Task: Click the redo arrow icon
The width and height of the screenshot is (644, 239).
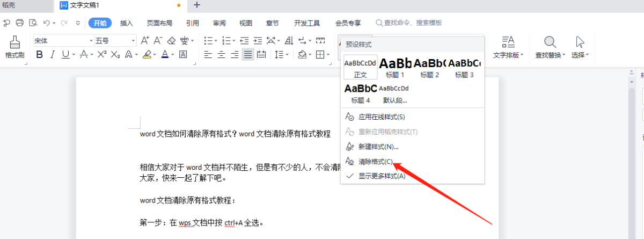Action: click(x=64, y=23)
